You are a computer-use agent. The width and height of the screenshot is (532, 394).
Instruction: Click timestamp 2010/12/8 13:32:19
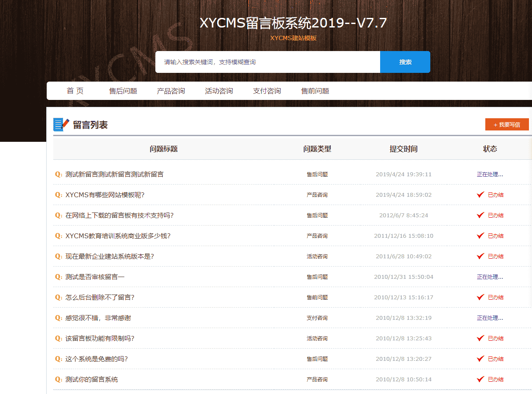(404, 318)
